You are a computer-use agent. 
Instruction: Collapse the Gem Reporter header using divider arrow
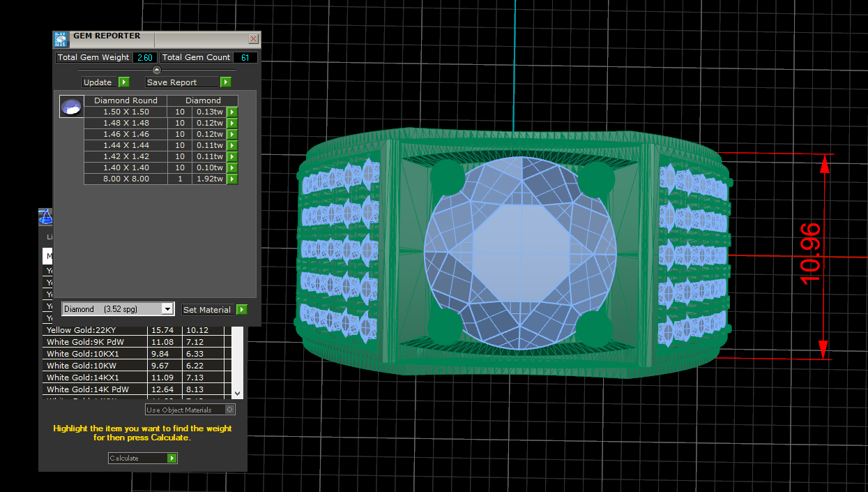coord(156,70)
